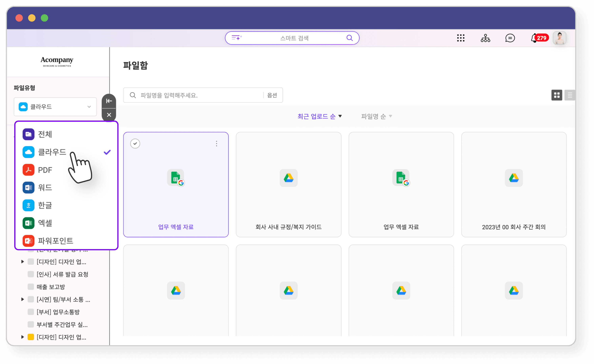Open the 클라우드 file type dropdown
The width and height of the screenshot is (594, 364).
[55, 106]
